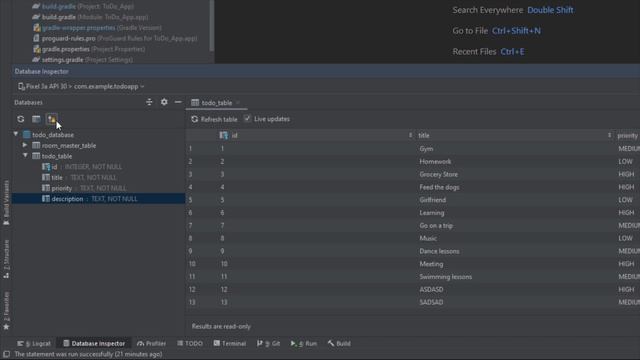Click the Databases panel split icon
640x360 pixels.
pos(149,102)
